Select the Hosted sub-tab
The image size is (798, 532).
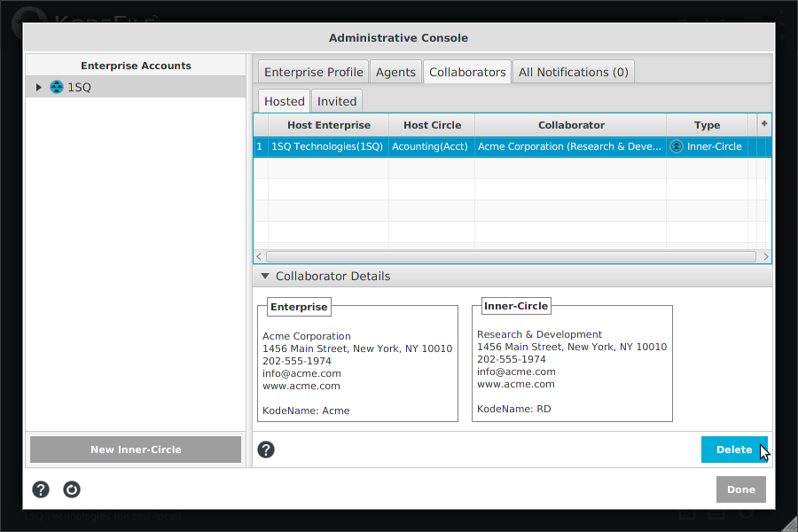pyautogui.click(x=284, y=101)
